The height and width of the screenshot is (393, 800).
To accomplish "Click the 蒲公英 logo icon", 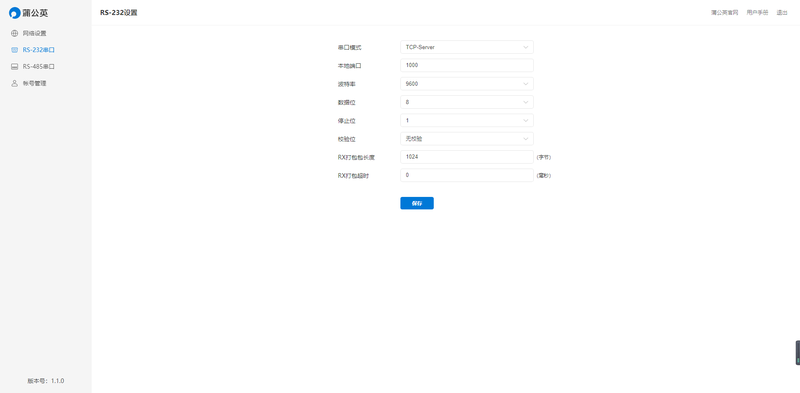I will (x=15, y=13).
